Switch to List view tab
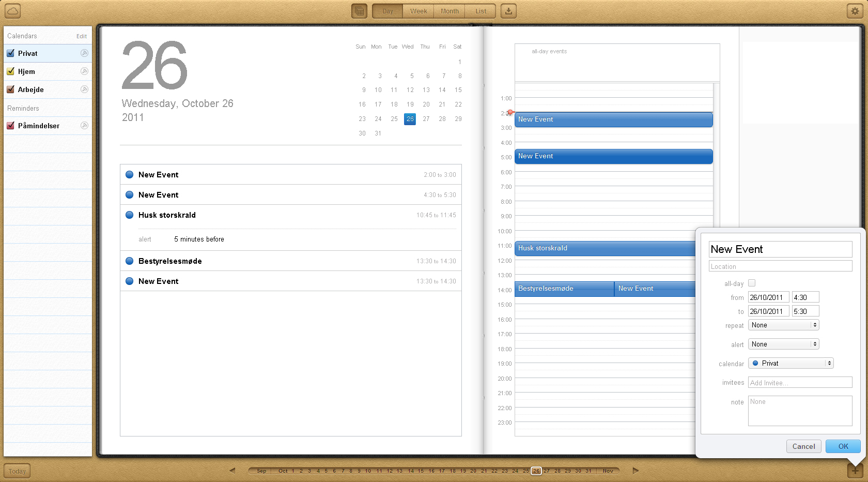The height and width of the screenshot is (482, 868). [481, 11]
